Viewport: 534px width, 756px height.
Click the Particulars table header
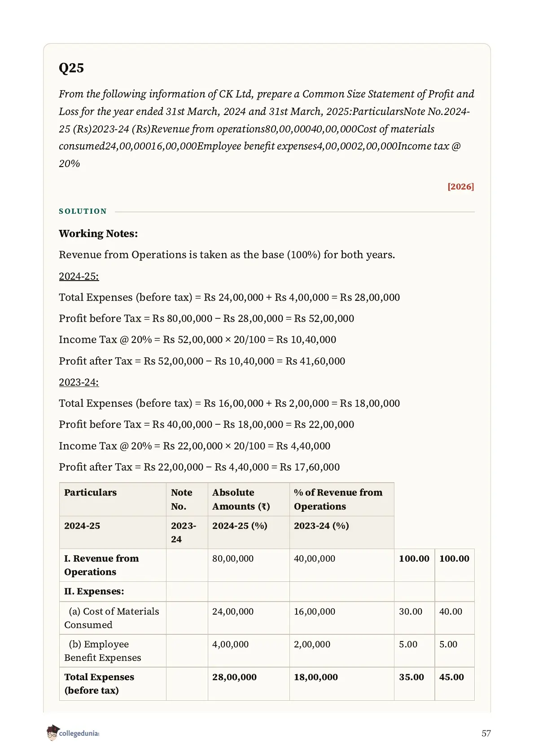[x=90, y=492]
